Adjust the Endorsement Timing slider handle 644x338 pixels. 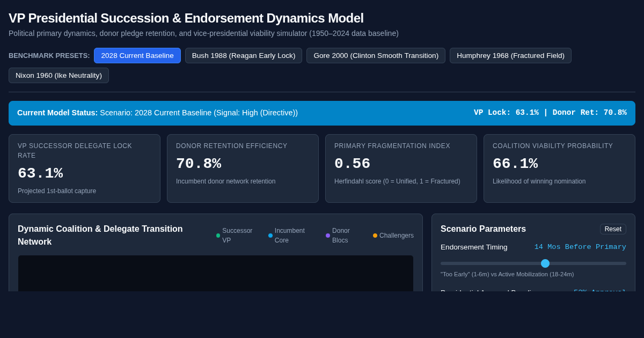click(545, 263)
